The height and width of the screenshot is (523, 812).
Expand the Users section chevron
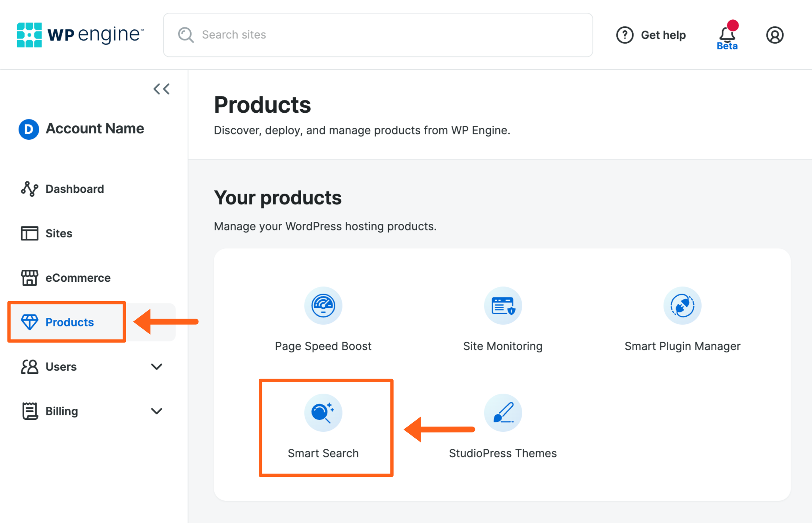tap(157, 367)
